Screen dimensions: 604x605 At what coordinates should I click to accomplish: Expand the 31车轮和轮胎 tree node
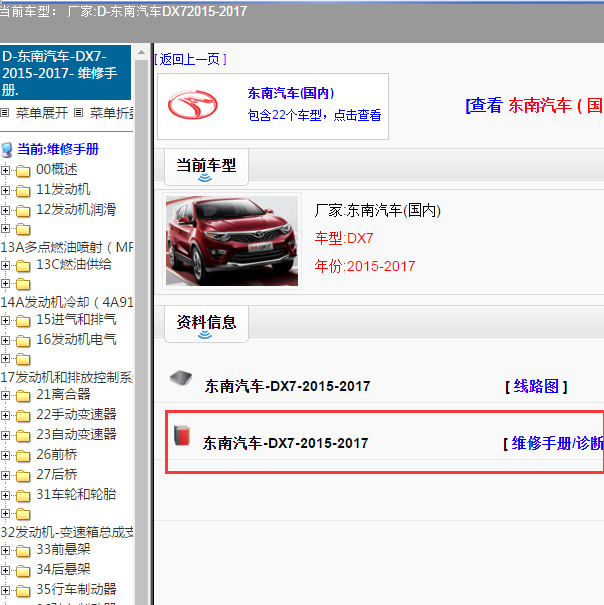click(5, 495)
